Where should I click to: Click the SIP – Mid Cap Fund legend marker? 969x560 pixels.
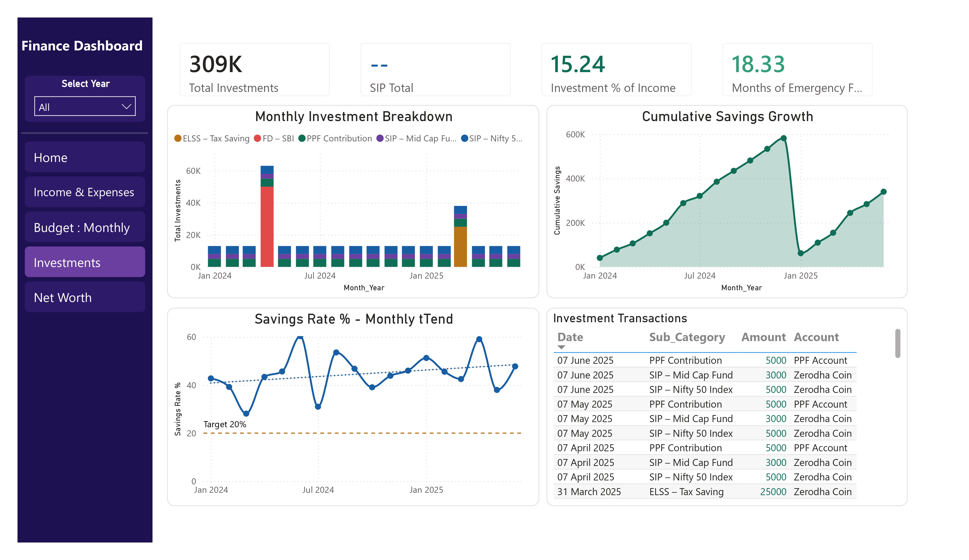click(380, 138)
